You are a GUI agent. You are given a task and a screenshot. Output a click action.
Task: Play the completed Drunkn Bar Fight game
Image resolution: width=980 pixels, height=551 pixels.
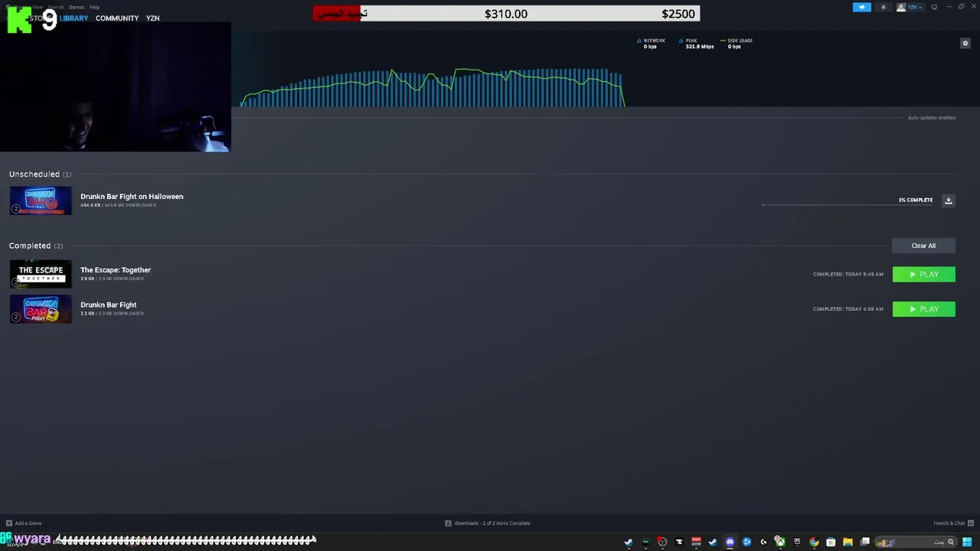coord(923,309)
